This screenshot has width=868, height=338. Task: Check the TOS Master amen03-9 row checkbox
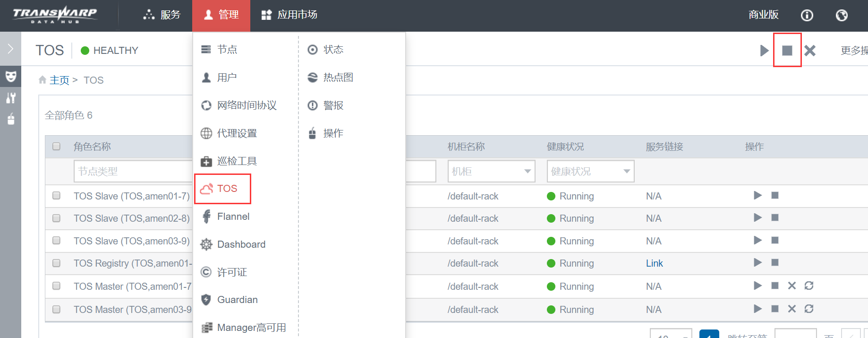56,309
